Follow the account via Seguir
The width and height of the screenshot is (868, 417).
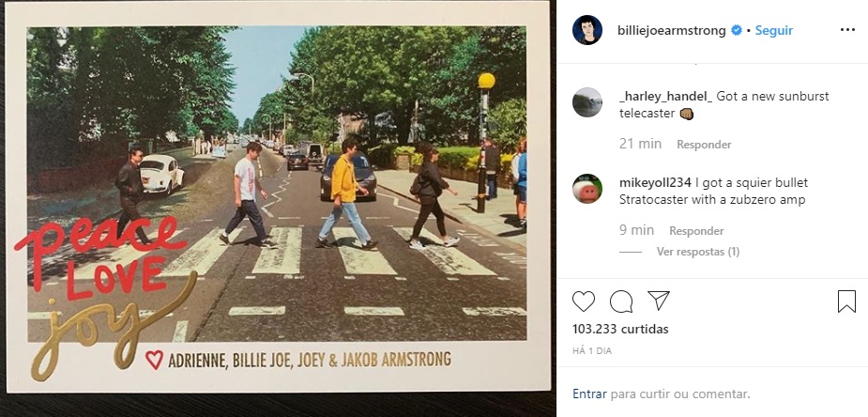774,30
